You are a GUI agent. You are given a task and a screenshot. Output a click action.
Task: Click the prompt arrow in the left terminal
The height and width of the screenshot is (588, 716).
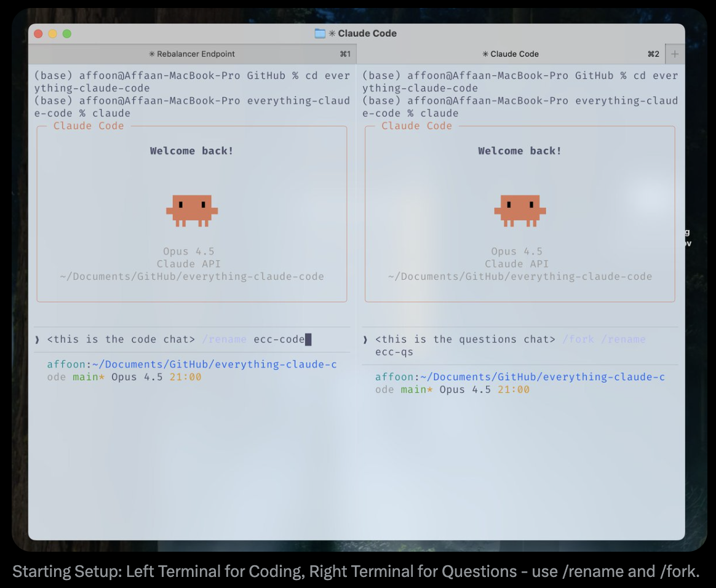(x=38, y=339)
